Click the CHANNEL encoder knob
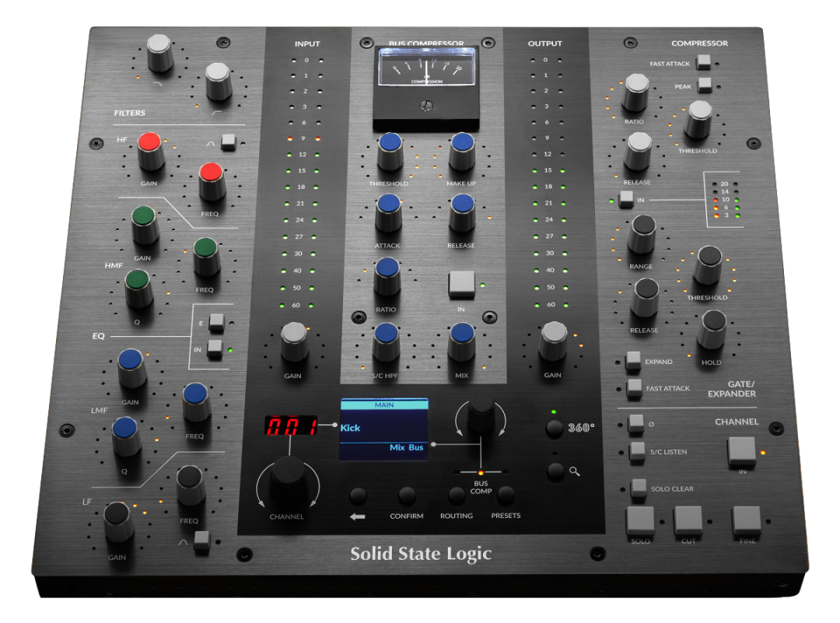 [289, 480]
